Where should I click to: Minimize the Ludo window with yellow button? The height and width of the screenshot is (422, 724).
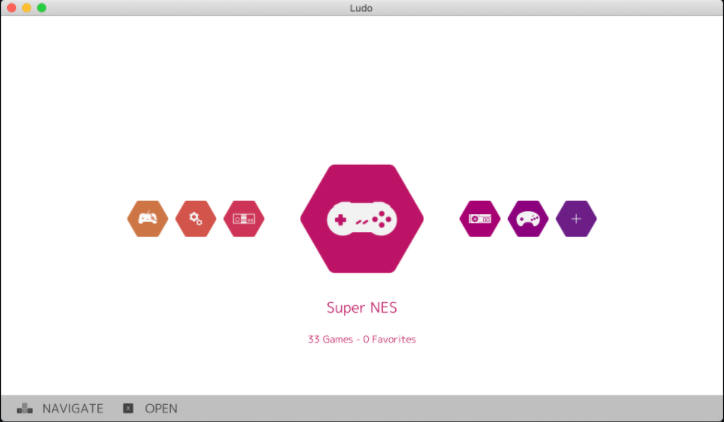coord(27,8)
